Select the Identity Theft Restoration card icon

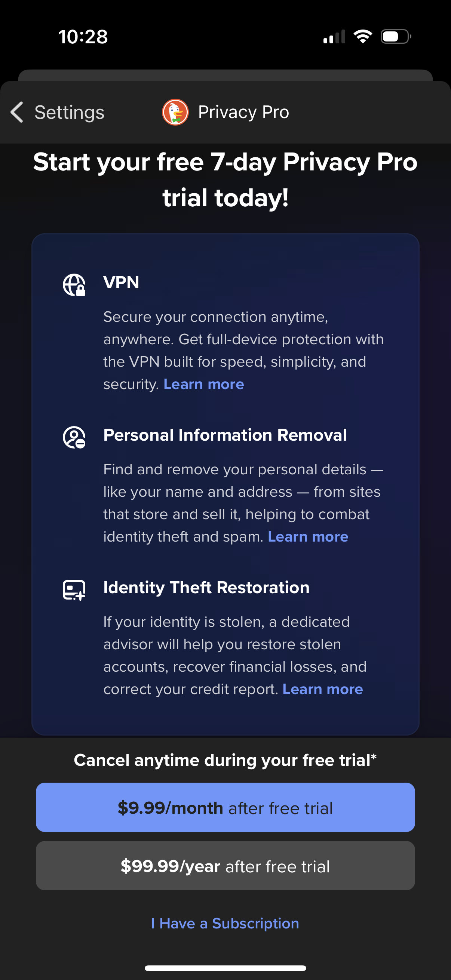tap(74, 590)
